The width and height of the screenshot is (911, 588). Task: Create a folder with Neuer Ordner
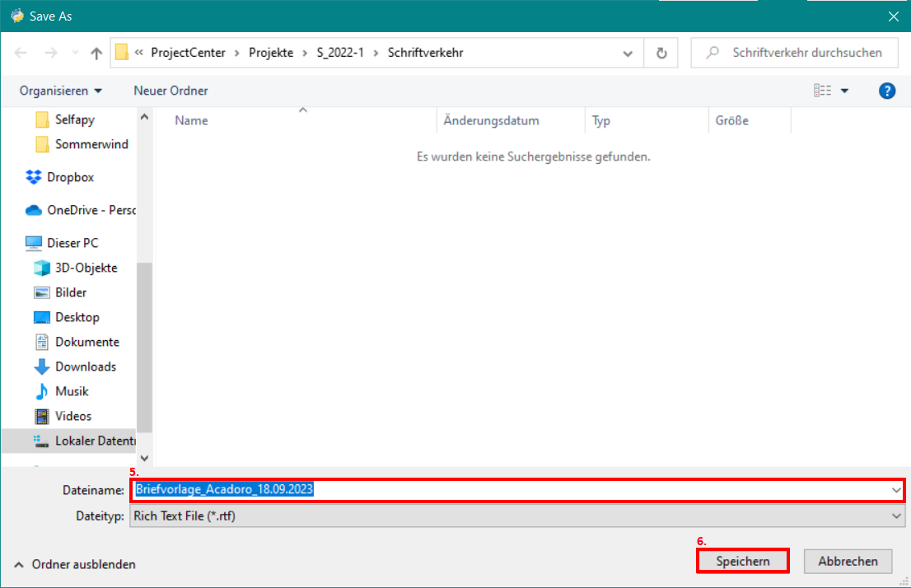171,91
